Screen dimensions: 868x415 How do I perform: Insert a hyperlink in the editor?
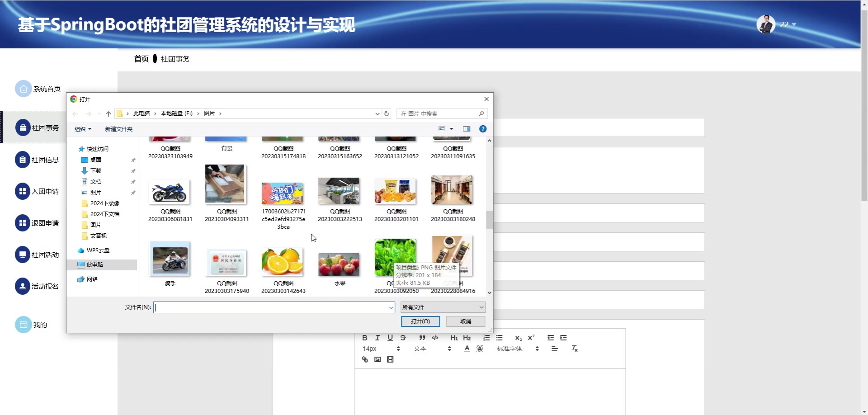coord(365,359)
